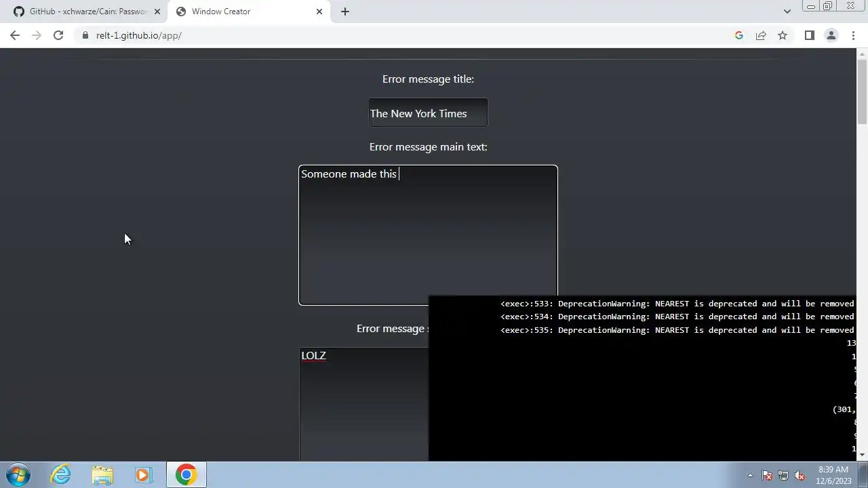Close the Window Creator tab
The image size is (868, 488).
coord(319,12)
